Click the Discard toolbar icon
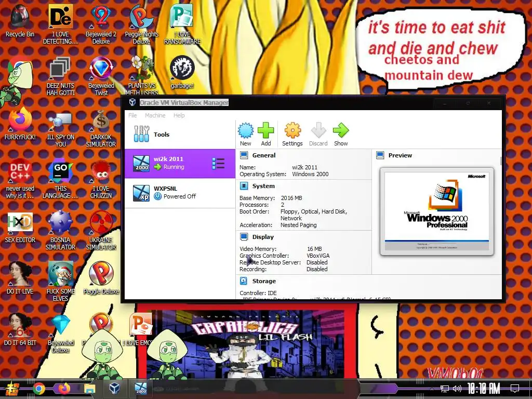 point(318,130)
